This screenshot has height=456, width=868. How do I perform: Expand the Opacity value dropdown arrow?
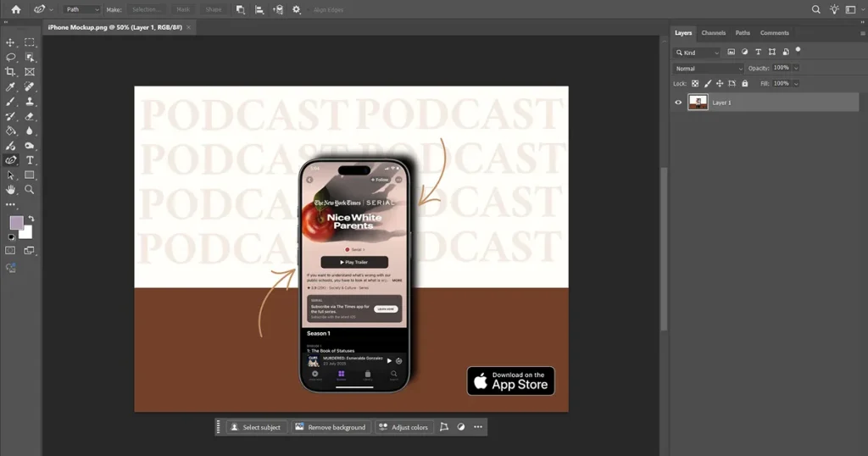[796, 68]
